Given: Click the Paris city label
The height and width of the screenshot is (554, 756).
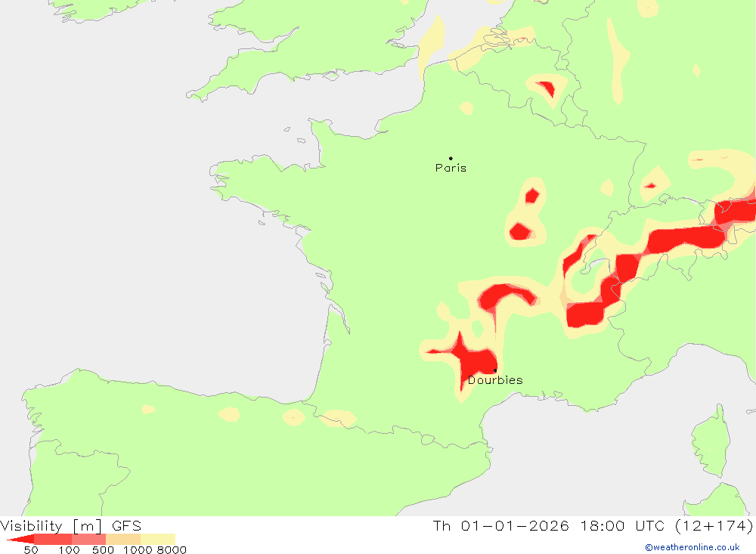Looking at the screenshot, I should (451, 169).
